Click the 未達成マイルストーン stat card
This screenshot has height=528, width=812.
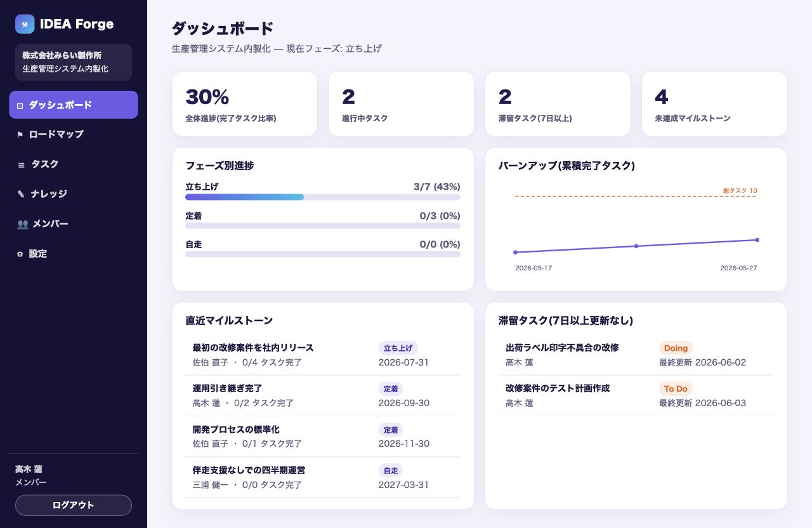click(714, 103)
